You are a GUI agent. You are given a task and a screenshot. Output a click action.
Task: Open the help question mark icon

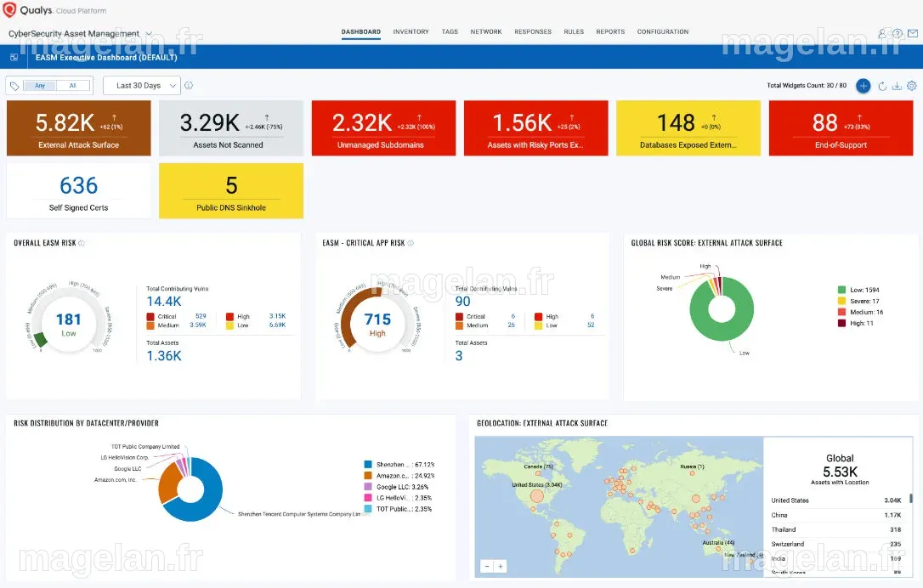(898, 33)
